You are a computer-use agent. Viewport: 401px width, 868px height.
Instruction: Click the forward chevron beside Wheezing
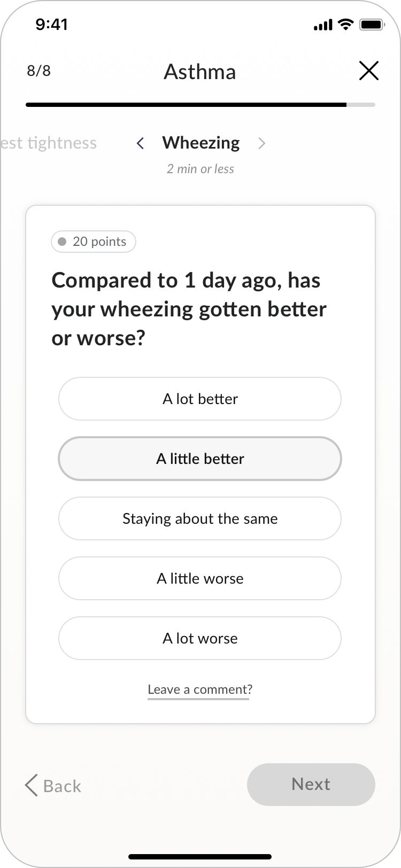pos(262,143)
